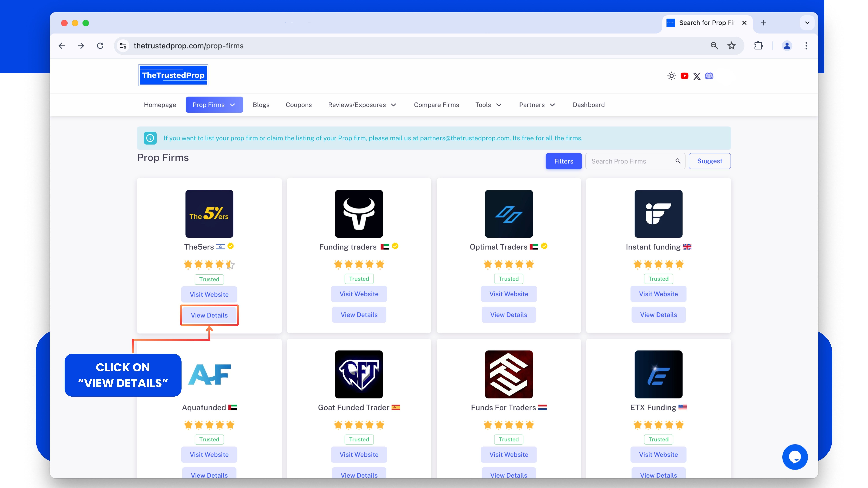Image resolution: width=868 pixels, height=488 pixels.
Task: Visit Website for The5ers
Action: 209,294
